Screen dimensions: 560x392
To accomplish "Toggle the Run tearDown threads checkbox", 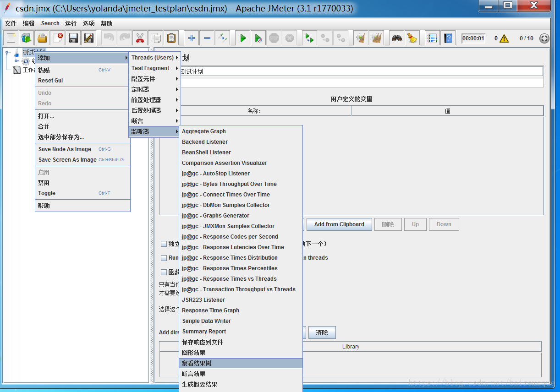I will [x=164, y=258].
